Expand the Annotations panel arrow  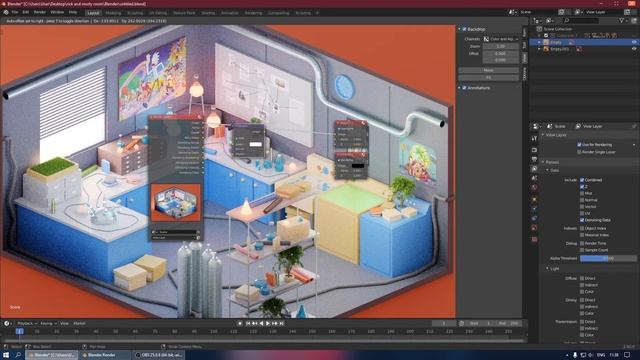click(x=459, y=88)
